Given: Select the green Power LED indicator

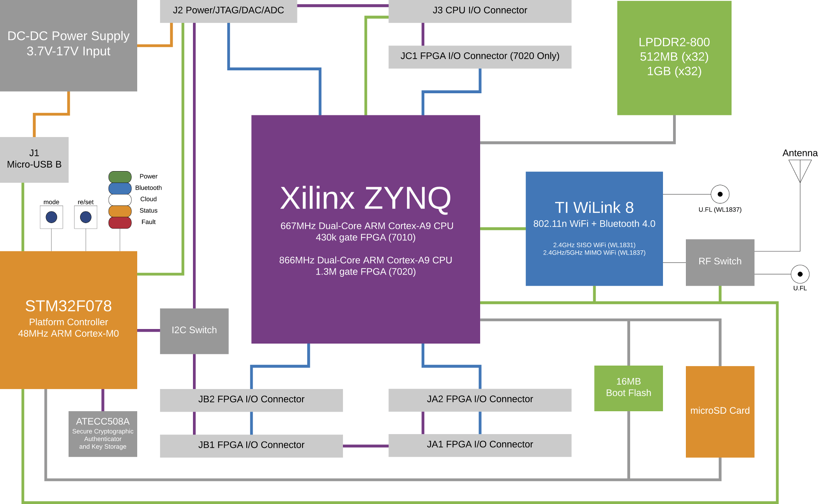Looking at the screenshot, I should coord(120,177).
